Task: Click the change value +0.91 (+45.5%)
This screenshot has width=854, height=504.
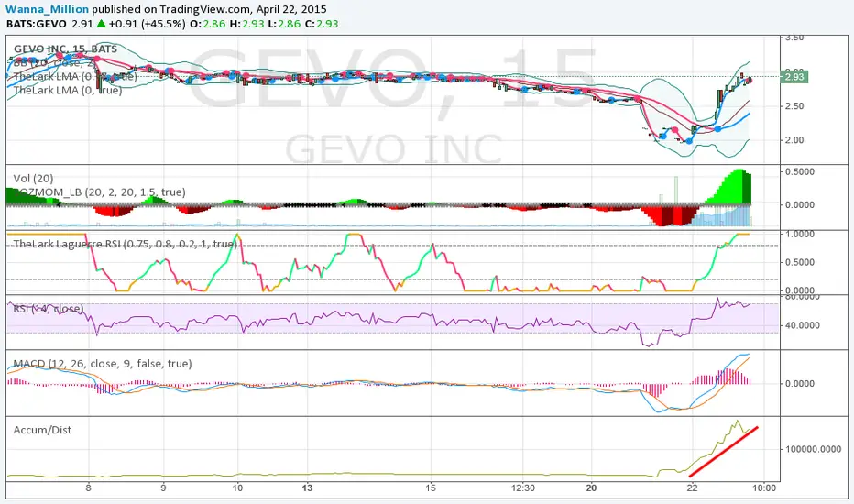Action: click(147, 24)
